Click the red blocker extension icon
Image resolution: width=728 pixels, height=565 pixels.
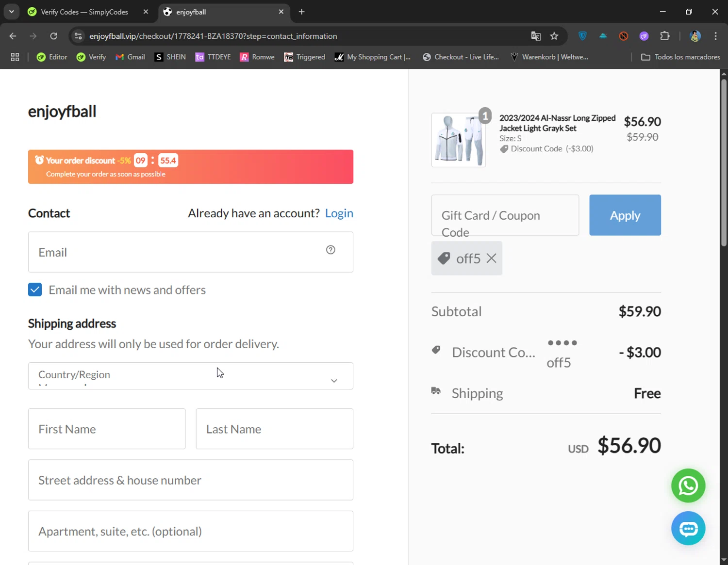(x=624, y=36)
